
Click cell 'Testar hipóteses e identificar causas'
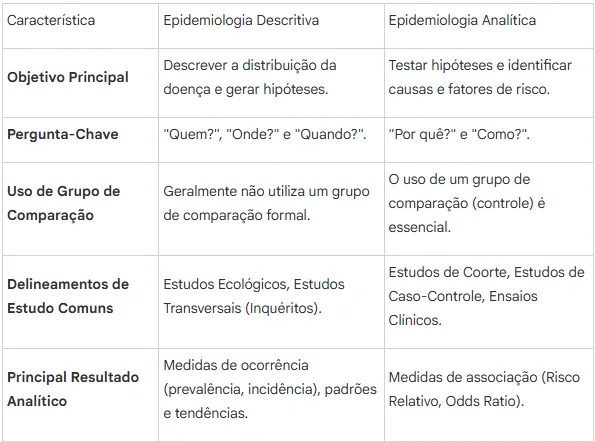click(x=488, y=83)
